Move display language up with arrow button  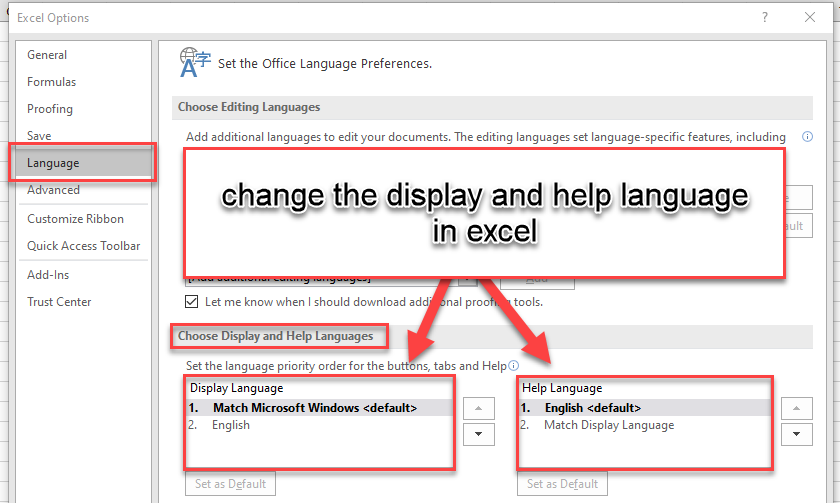478,408
